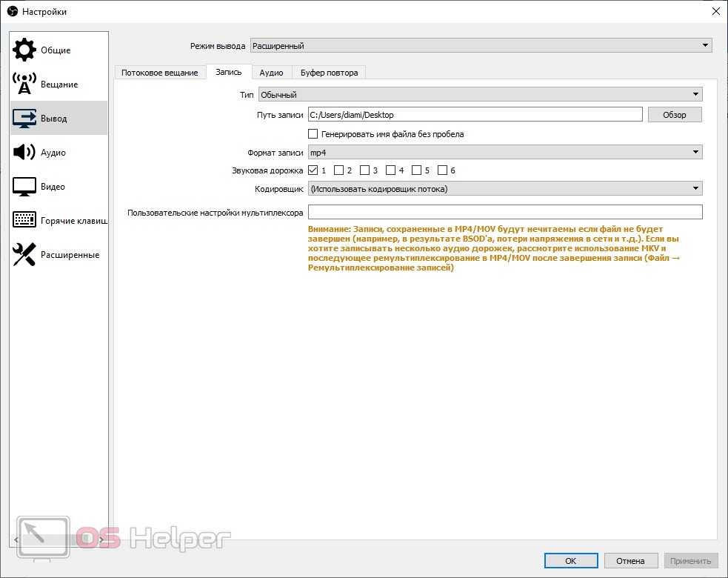Image resolution: width=728 pixels, height=578 pixels.
Task: Uncheck audio track 1 checkbox
Action: tap(313, 170)
